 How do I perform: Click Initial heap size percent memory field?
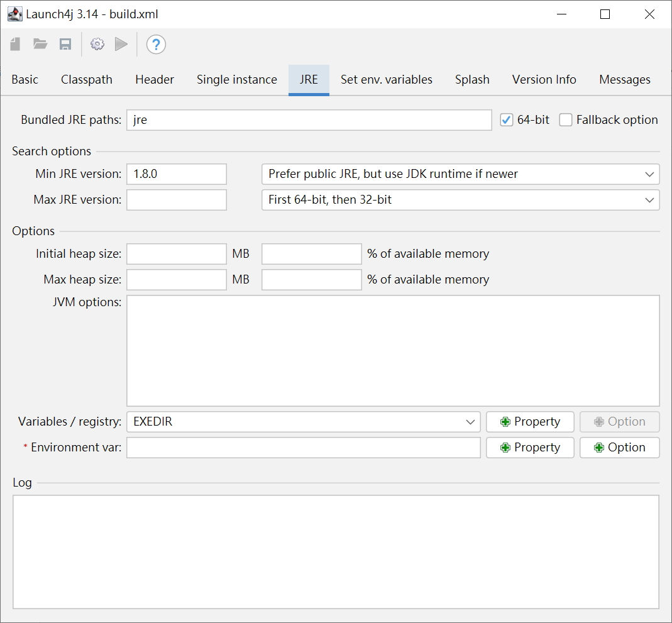pyautogui.click(x=312, y=254)
